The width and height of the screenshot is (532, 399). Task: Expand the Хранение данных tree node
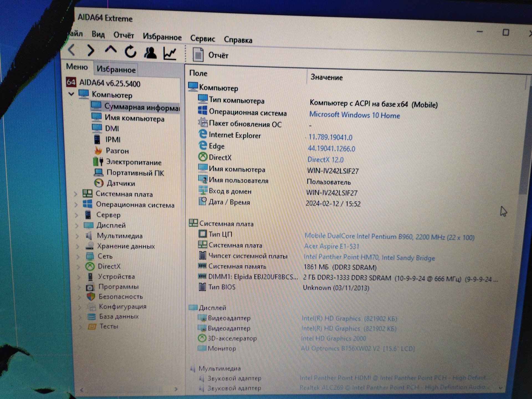[x=78, y=246]
